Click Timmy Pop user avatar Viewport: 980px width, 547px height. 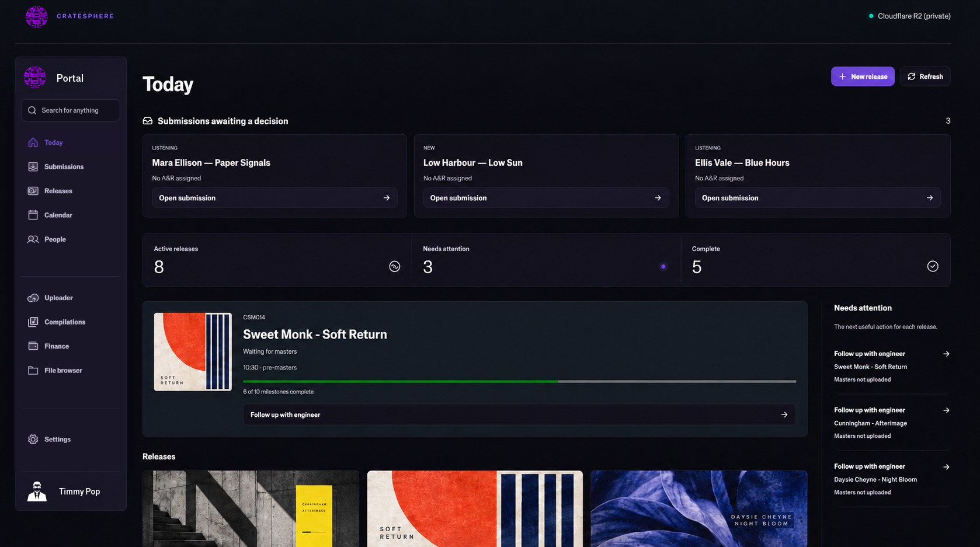37,492
